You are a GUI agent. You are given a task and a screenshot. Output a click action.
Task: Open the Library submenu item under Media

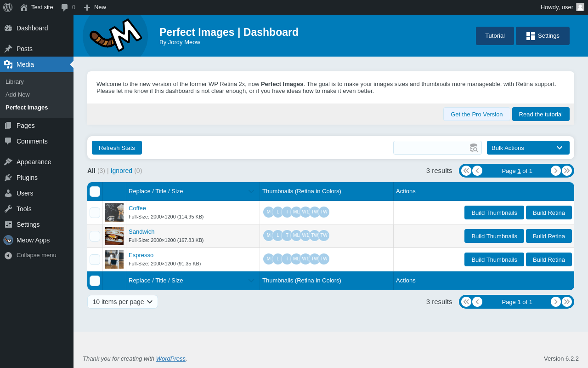(x=15, y=81)
